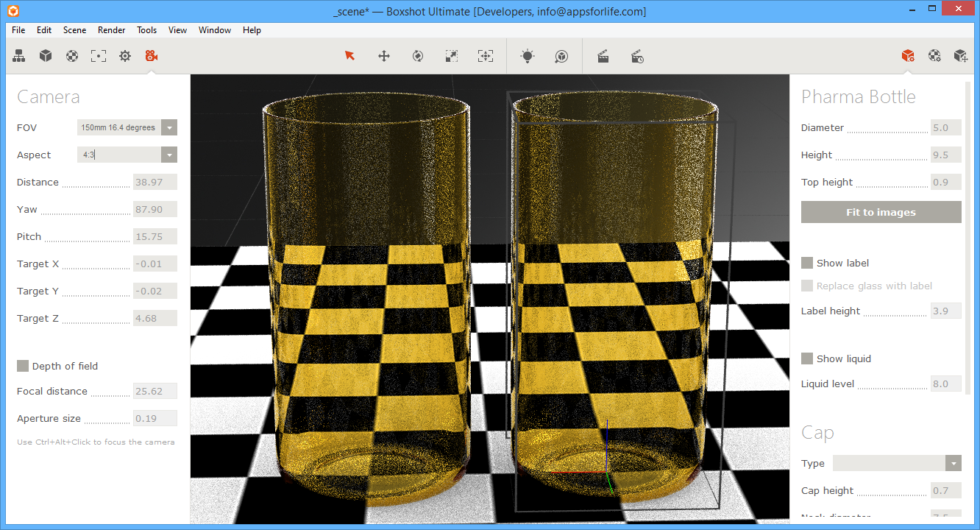This screenshot has height=530, width=980.
Task: Open the materials sphere panel icon
Action: pos(72,56)
